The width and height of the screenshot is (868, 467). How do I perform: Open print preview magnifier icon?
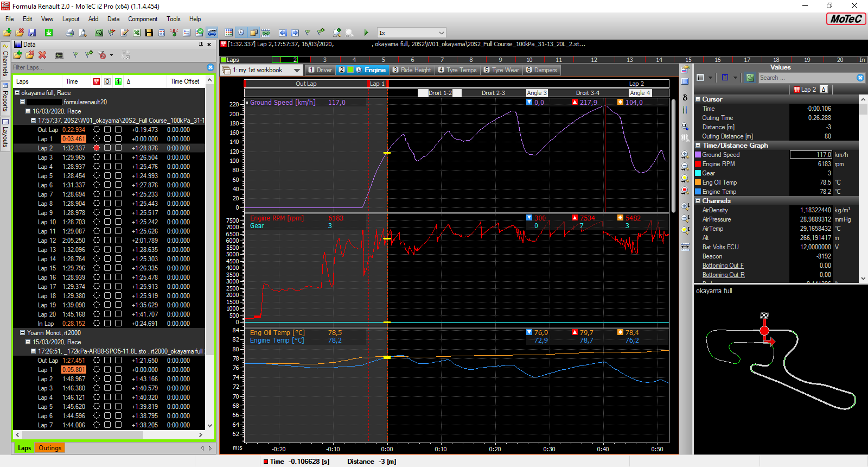[82, 33]
